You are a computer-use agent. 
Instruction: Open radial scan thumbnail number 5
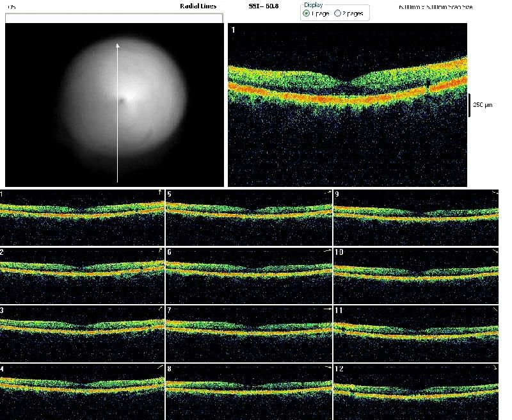point(249,218)
